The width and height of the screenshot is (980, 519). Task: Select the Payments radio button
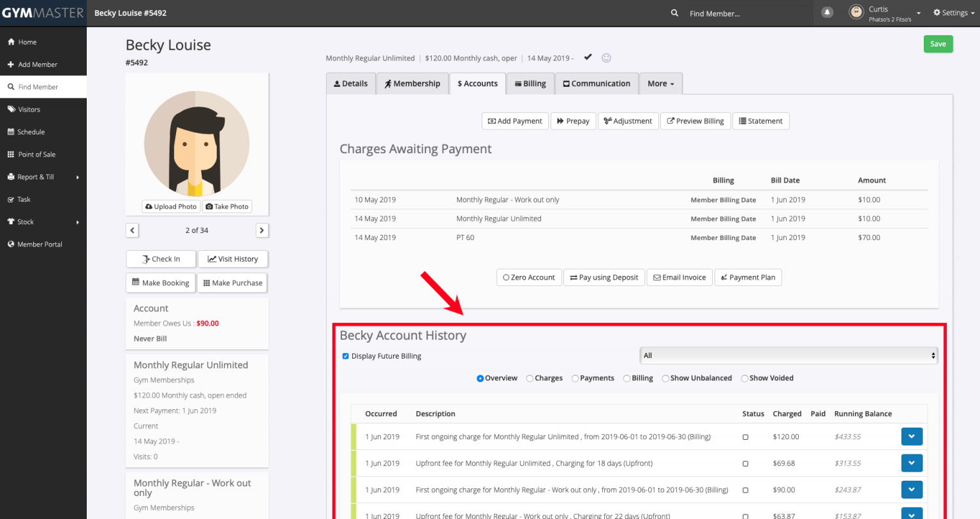pos(575,379)
